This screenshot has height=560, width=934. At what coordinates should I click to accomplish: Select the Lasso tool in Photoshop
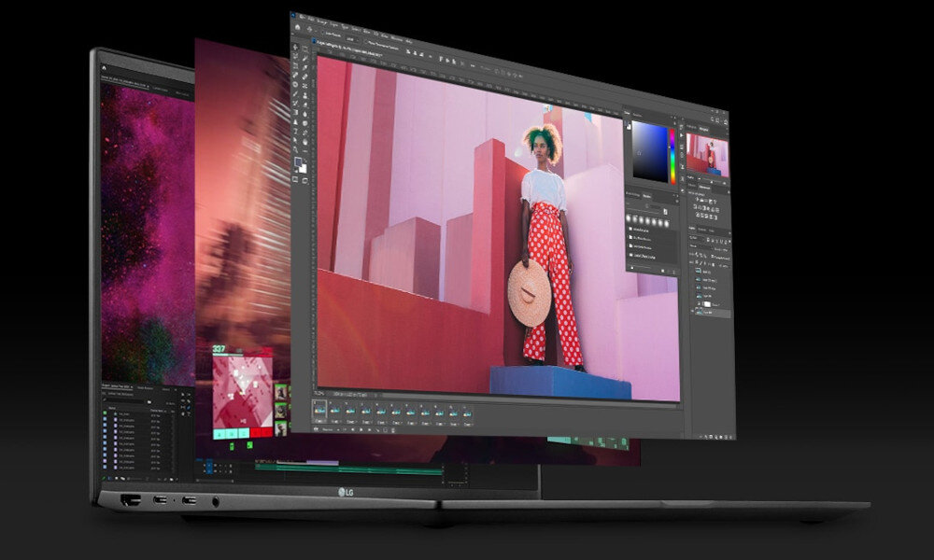[x=295, y=57]
